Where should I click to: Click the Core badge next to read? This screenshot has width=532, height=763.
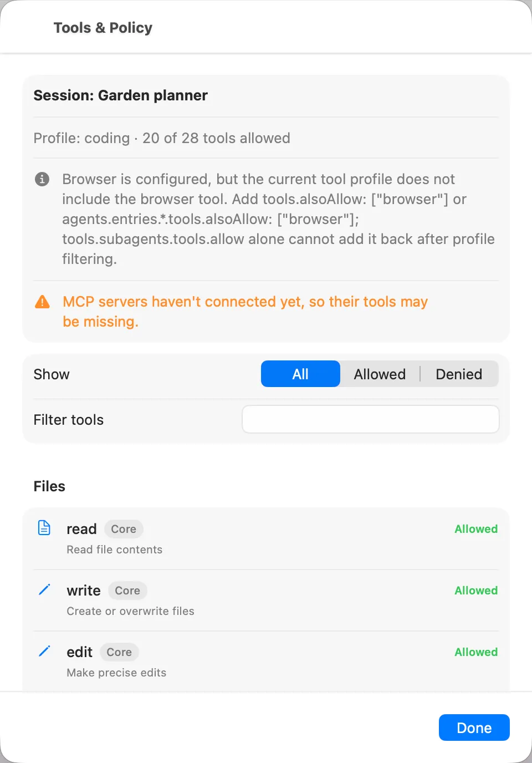click(124, 529)
